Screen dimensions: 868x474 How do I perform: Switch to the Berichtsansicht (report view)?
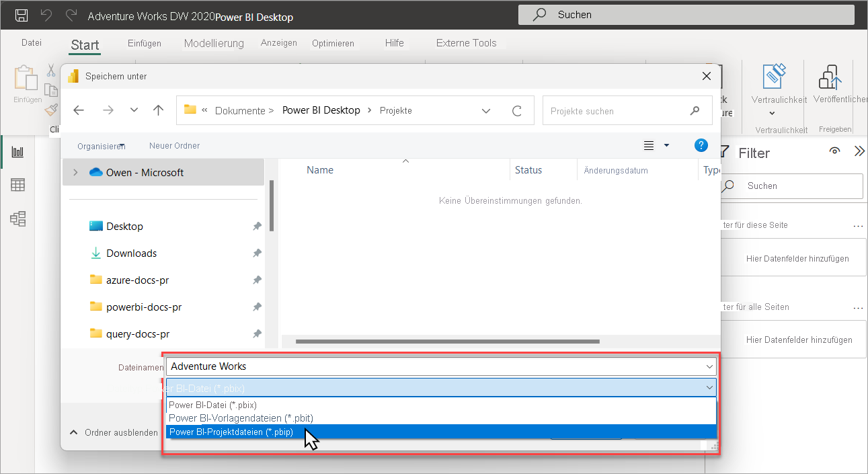(17, 151)
